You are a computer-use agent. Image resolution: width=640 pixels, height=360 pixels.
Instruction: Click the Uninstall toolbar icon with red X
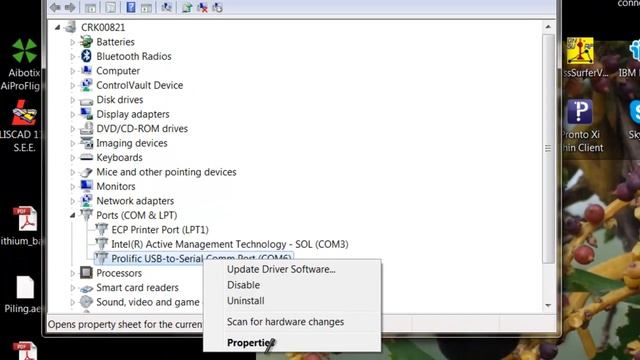click(202, 7)
